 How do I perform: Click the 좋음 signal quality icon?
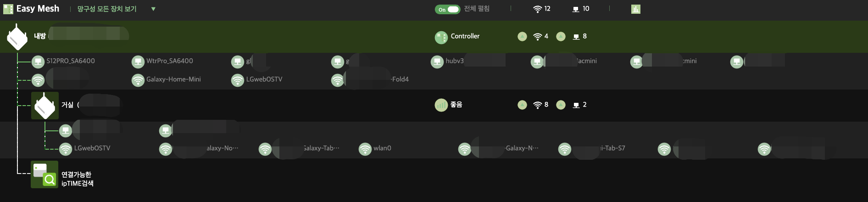(x=441, y=105)
